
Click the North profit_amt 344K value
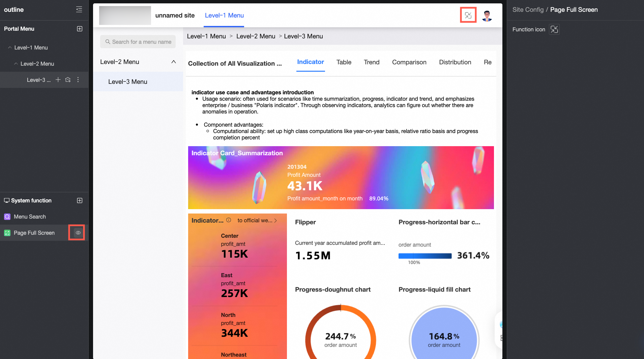coord(234,333)
